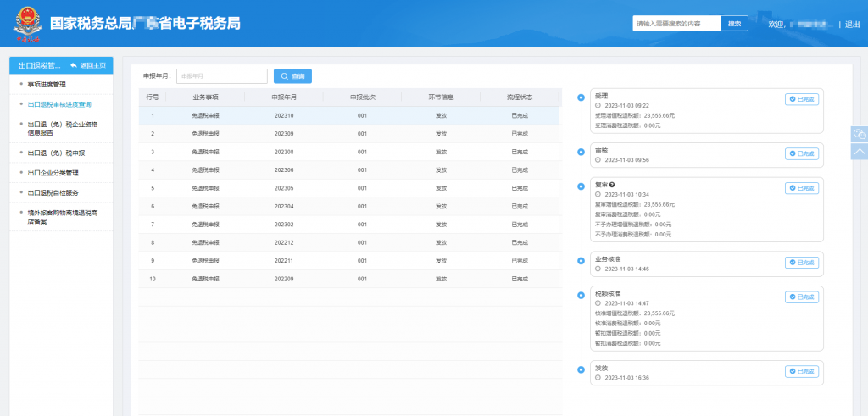Select the table row for 202305
This screenshot has width=868, height=416.
coord(348,188)
